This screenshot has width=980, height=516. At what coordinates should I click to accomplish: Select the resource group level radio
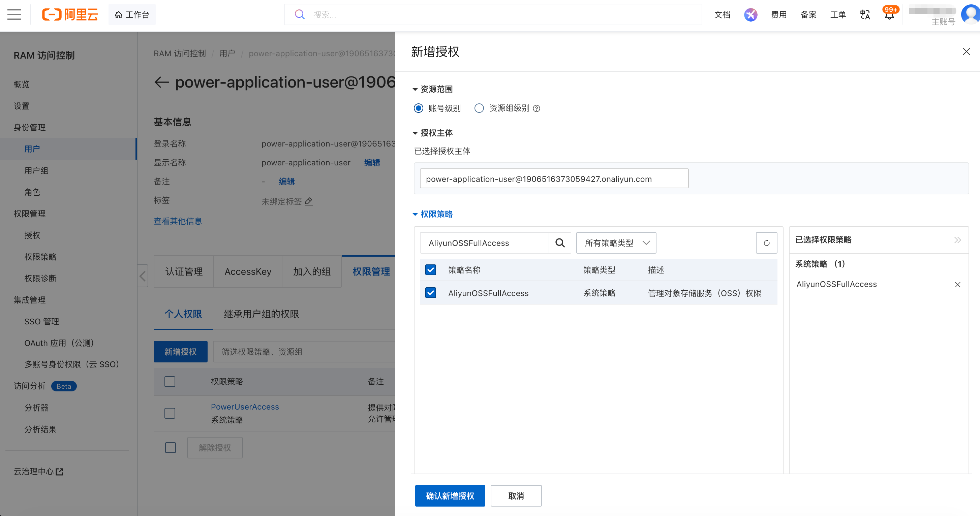pos(479,108)
